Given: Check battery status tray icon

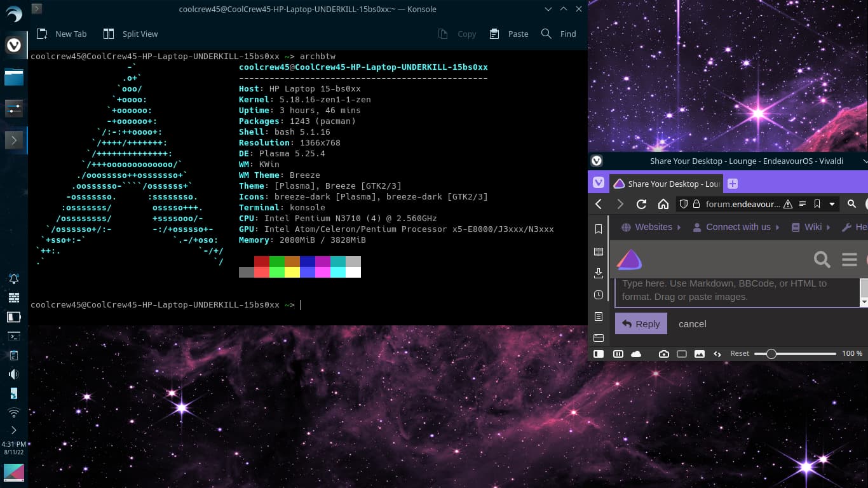Looking at the screenshot, I should (14, 316).
